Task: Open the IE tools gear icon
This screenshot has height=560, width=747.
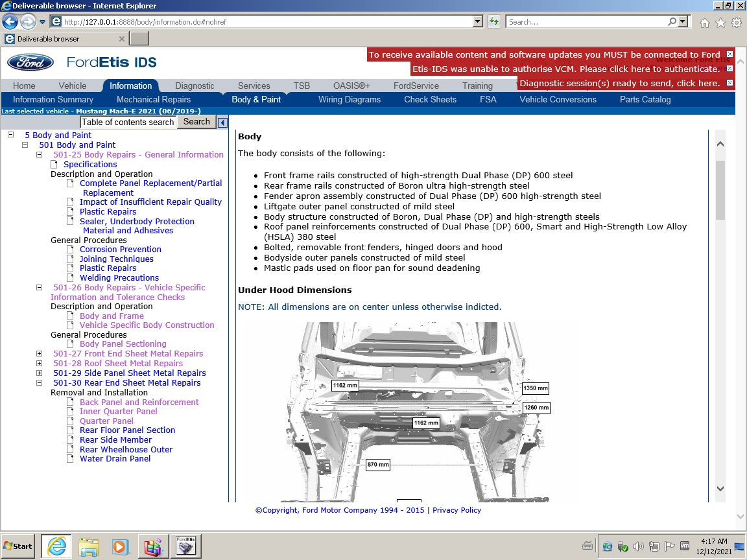Action: [x=737, y=23]
